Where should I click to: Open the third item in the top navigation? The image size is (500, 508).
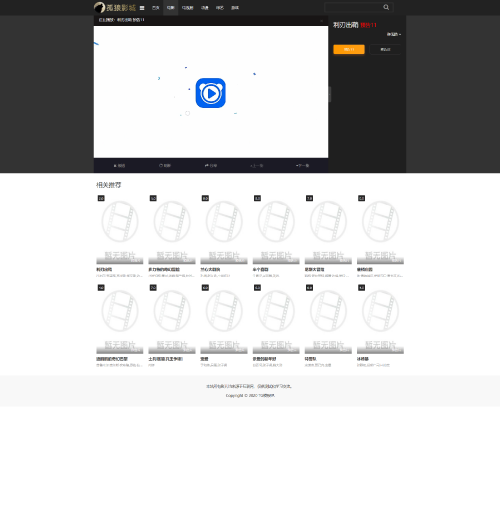pyautogui.click(x=188, y=8)
